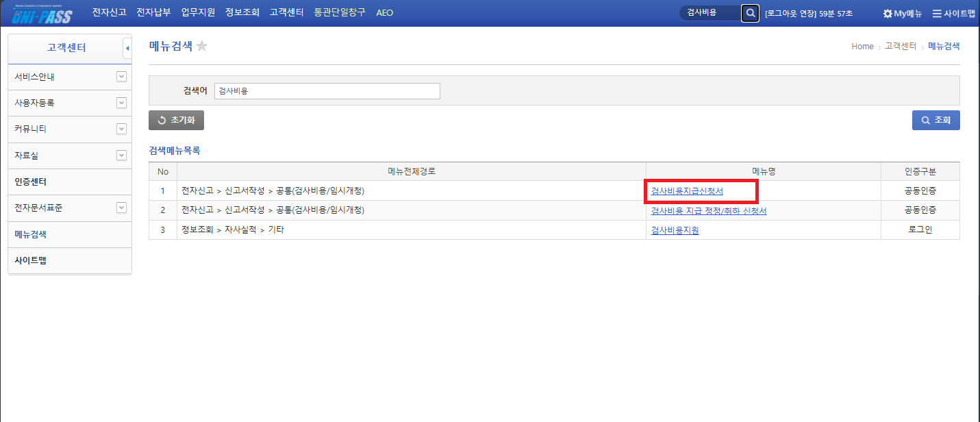
Task: Click 로그인 cell in row 3
Action: tap(920, 230)
